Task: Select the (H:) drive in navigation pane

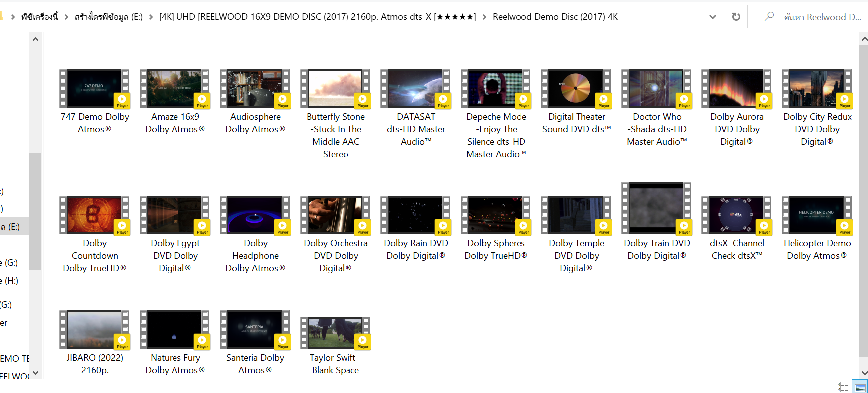Action: pos(9,281)
